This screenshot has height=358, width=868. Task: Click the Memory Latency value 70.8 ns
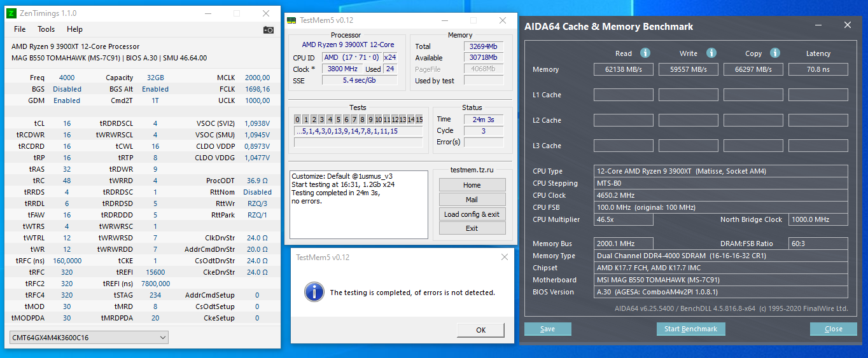(818, 69)
